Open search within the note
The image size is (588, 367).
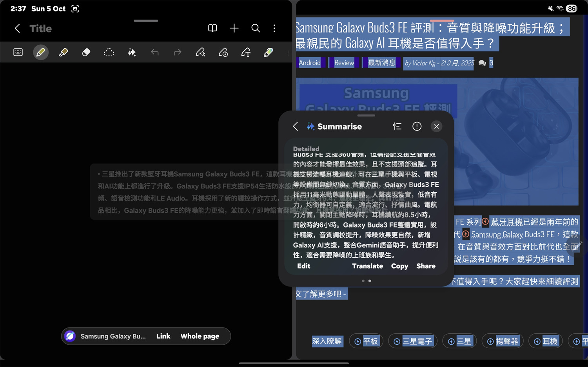click(256, 28)
